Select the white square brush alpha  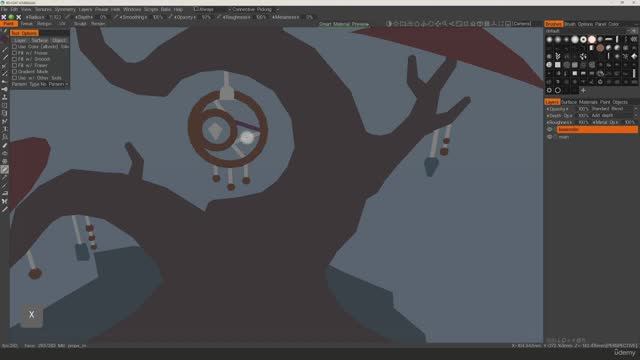click(558, 65)
